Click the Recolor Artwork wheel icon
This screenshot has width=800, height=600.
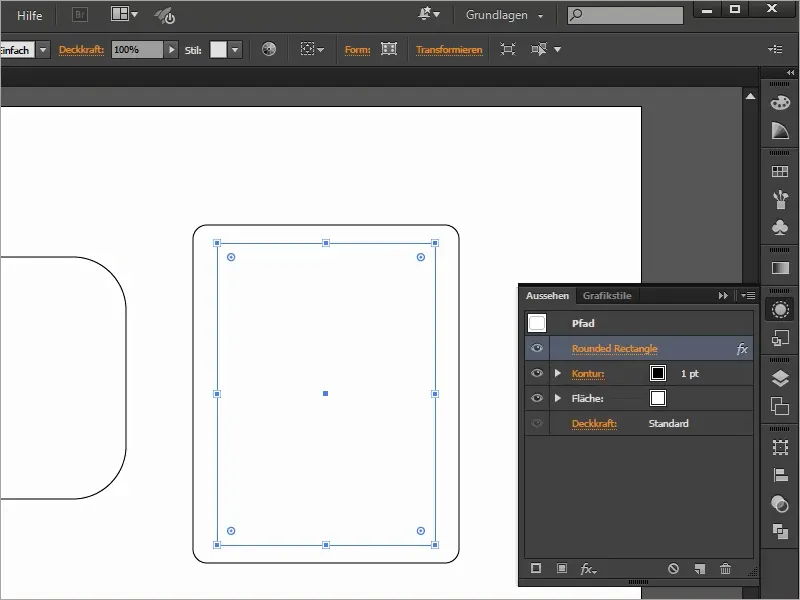coord(269,49)
